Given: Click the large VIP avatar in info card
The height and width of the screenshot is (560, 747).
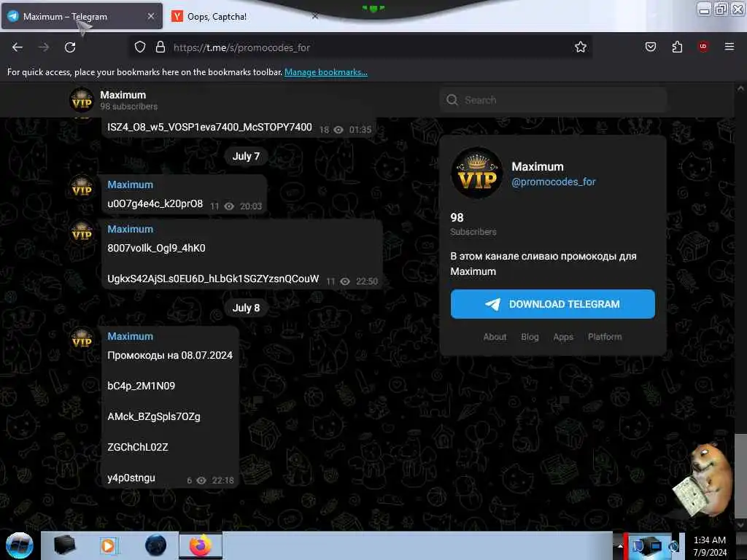Looking at the screenshot, I should tap(477, 172).
